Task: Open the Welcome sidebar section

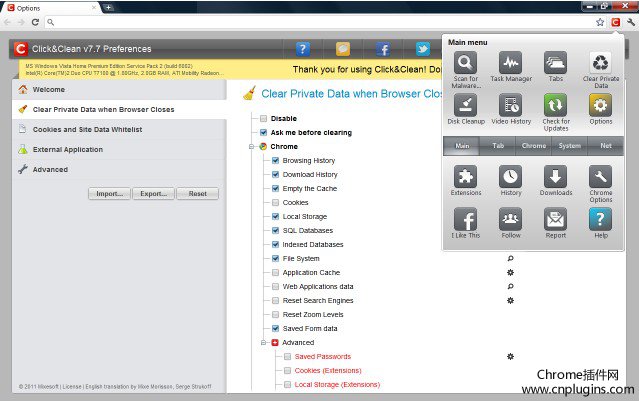Action: (x=119, y=89)
